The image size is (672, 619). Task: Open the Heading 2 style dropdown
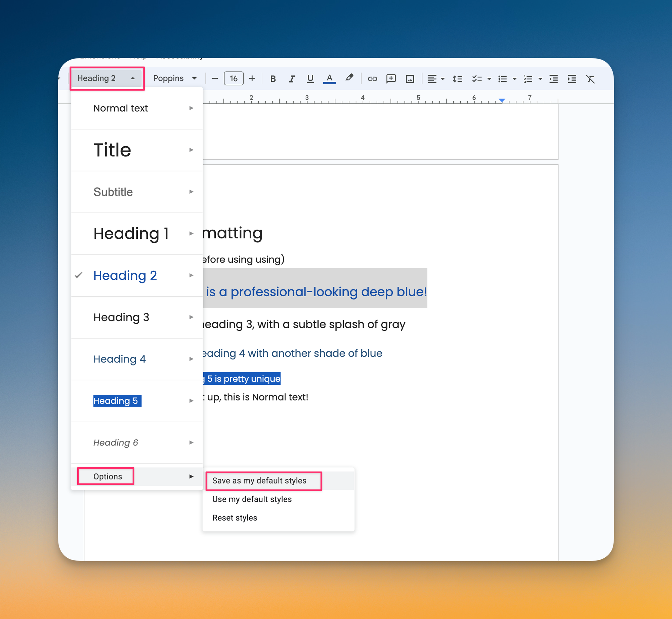pyautogui.click(x=106, y=78)
